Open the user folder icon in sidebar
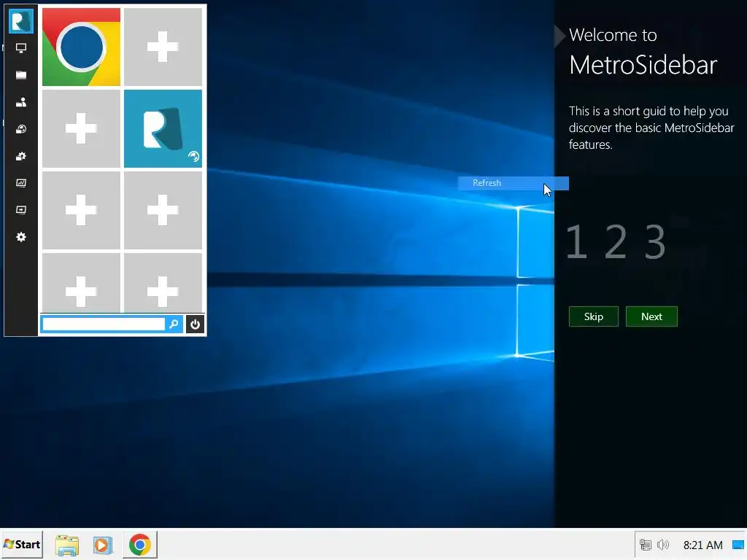 [x=21, y=102]
